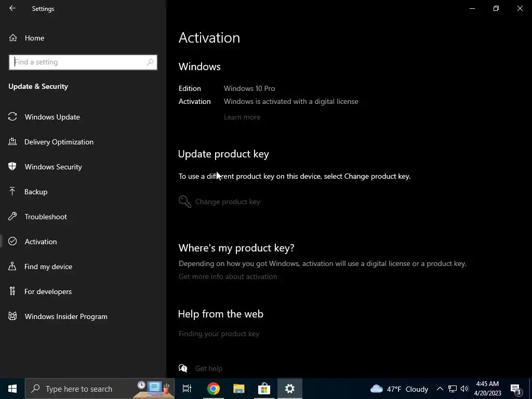Select the Get help chat bubble icon

tap(183, 368)
